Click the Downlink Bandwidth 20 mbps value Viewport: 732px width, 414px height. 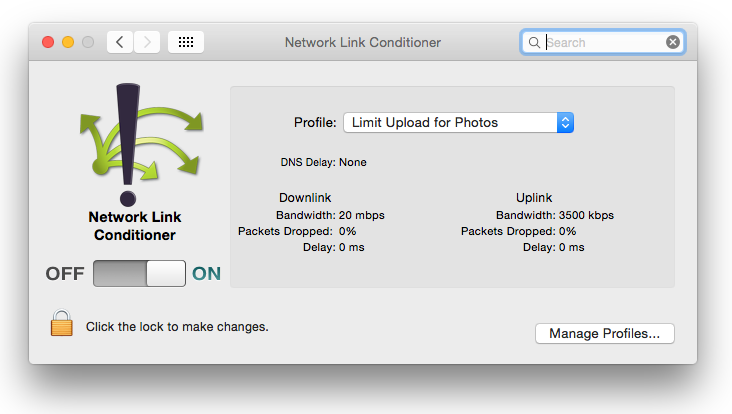361,215
